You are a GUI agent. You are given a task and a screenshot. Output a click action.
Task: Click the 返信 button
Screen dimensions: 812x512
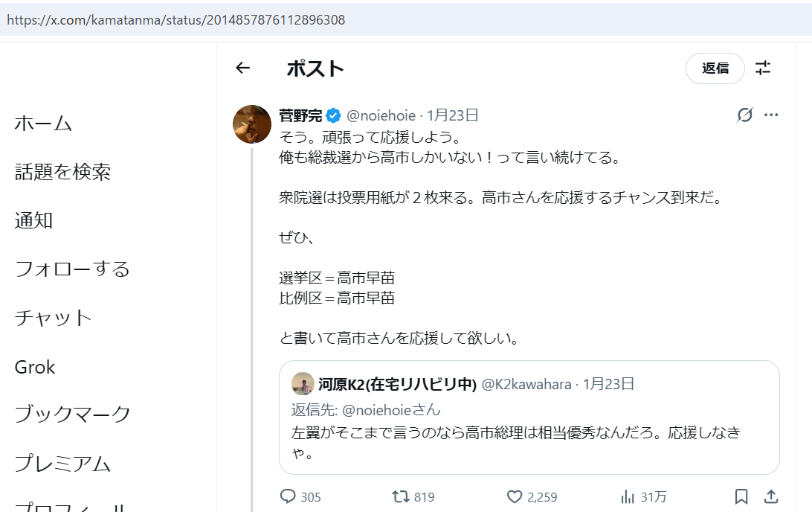(x=715, y=68)
